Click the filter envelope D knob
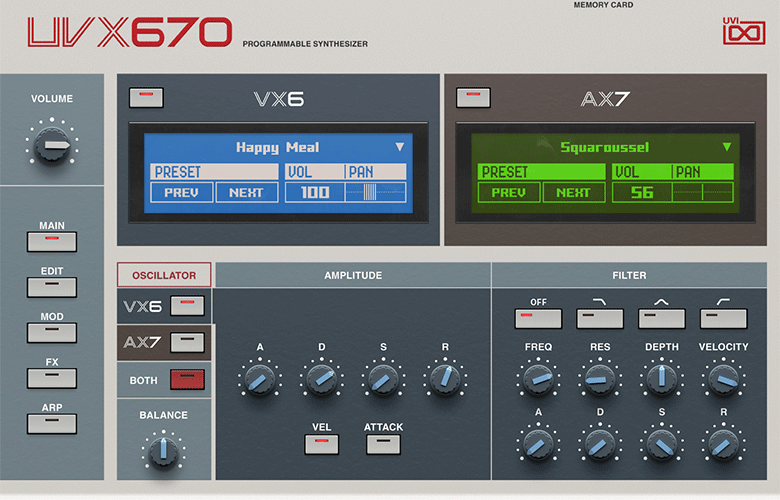 point(600,445)
